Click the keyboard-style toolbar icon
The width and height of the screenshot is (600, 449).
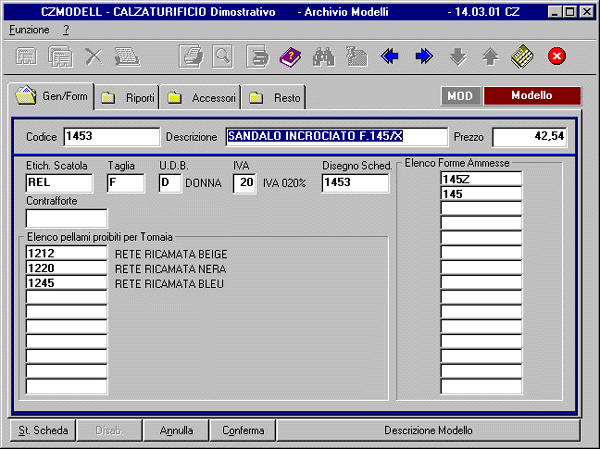point(127,57)
